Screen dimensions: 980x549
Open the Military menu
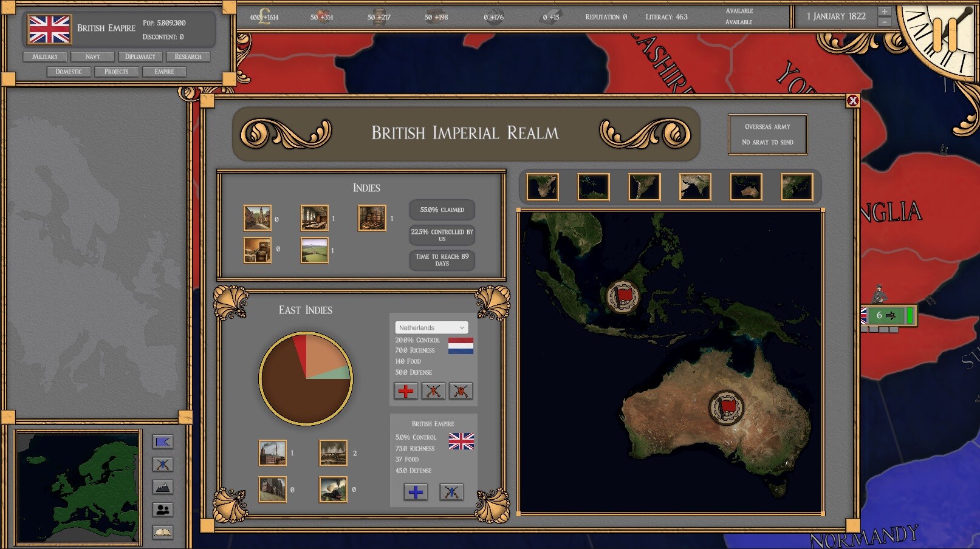tap(45, 56)
